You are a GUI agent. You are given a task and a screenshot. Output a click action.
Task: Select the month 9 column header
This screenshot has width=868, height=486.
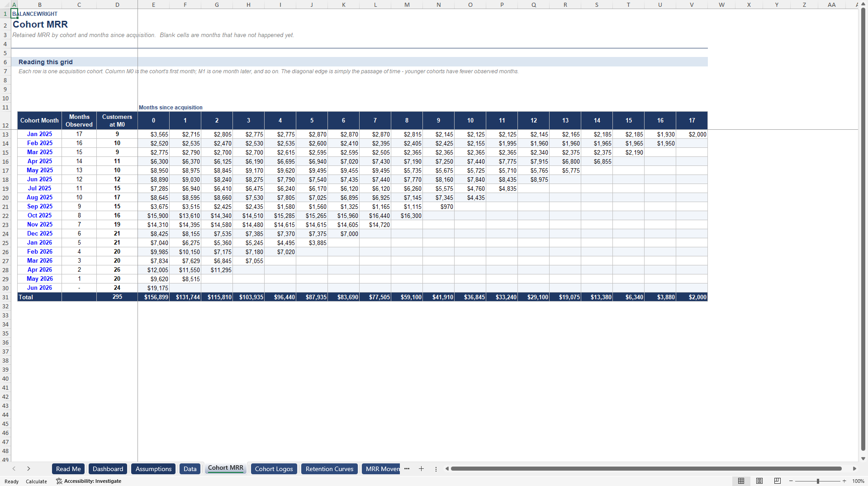point(439,121)
